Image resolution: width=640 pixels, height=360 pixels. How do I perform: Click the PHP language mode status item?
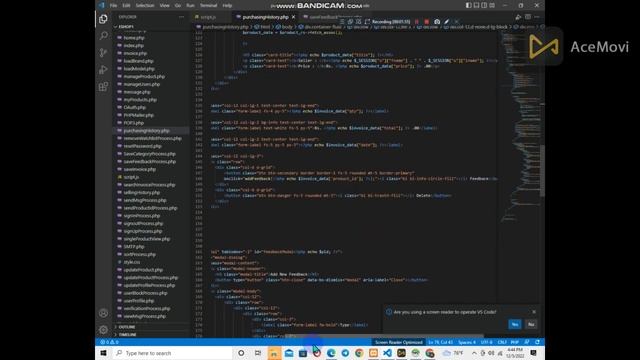click(515, 342)
